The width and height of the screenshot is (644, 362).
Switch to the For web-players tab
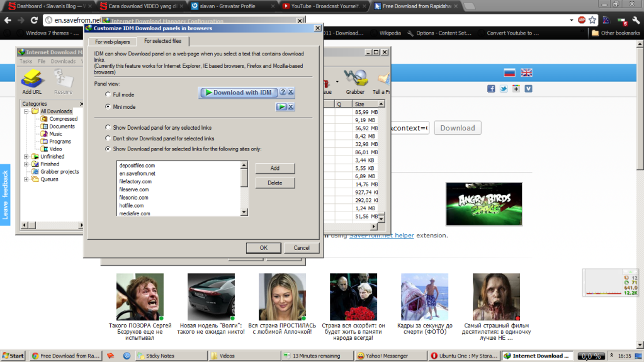coord(112,42)
